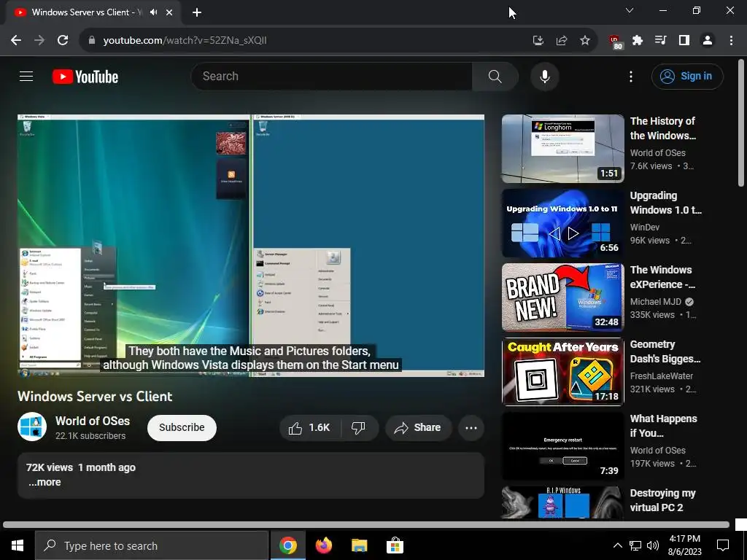747x560 pixels.
Task: Open notification center icon
Action: 723,545
